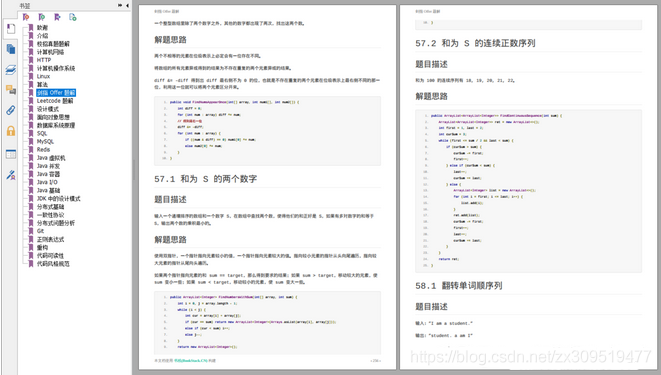The image size is (661, 375).
Task: Open the Attachments paperclip panel
Action: point(11,110)
